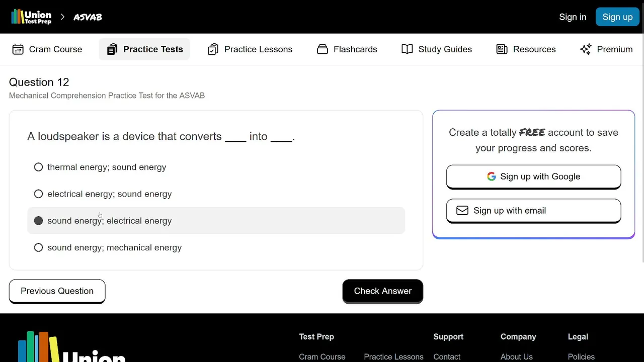
Task: Go to Previous Question
Action: click(57, 291)
